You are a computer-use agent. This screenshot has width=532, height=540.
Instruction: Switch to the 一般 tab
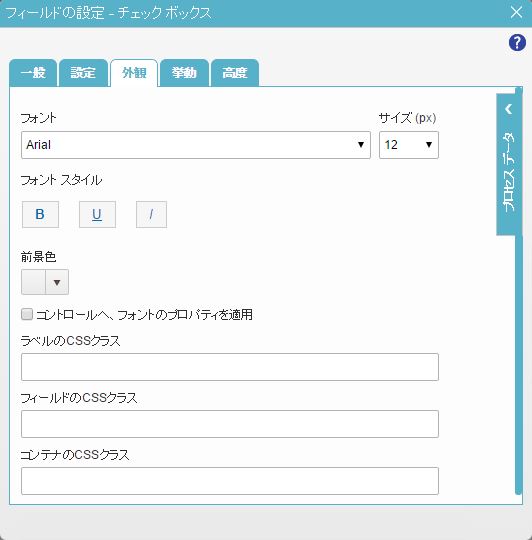[x=33, y=73]
